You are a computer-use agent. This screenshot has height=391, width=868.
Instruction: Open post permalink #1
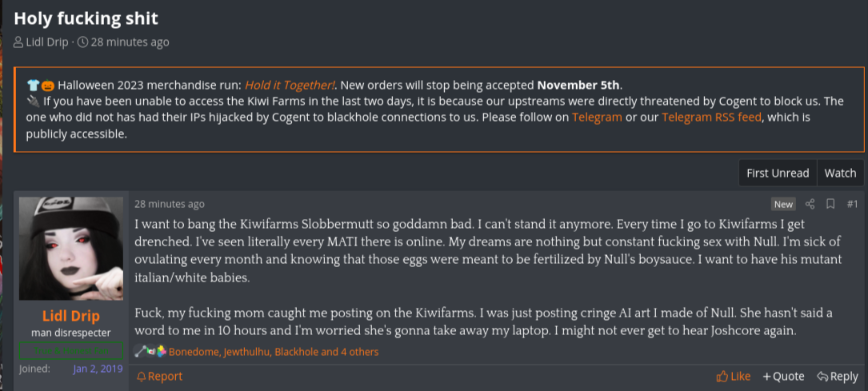coord(852,204)
